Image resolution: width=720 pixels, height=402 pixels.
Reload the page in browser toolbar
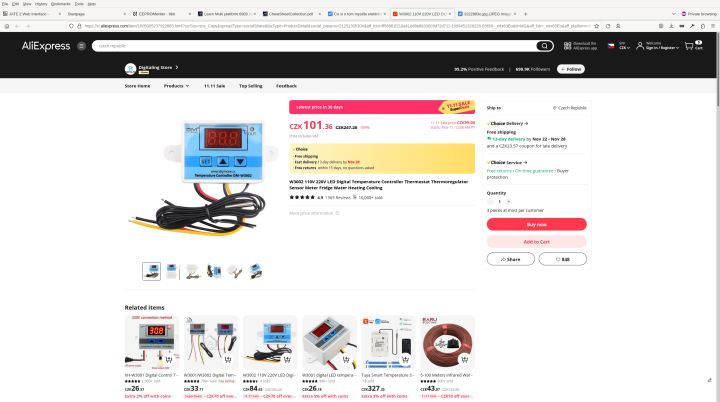(x=608, y=26)
